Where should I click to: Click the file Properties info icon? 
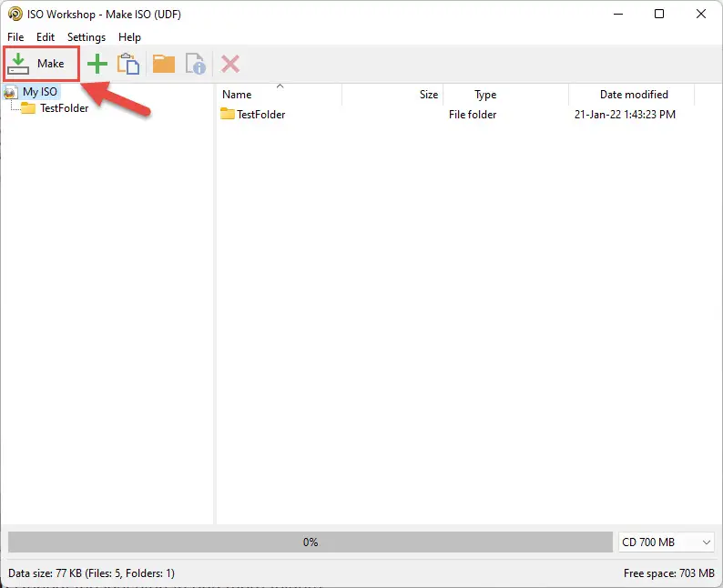196,64
